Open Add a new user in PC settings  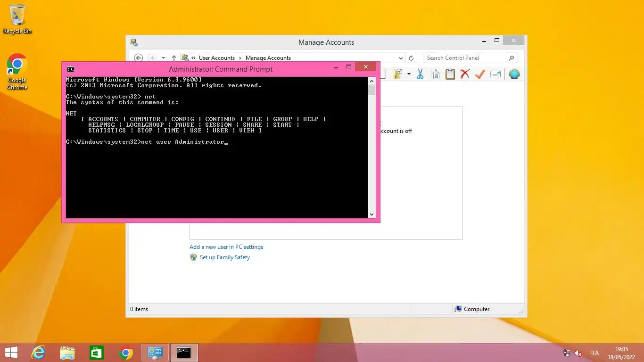pos(226,247)
